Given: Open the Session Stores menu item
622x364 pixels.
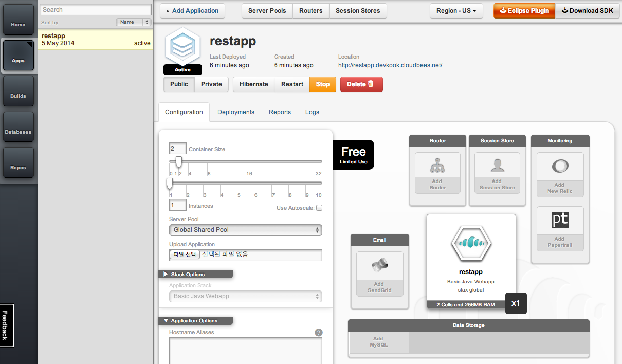Looking at the screenshot, I should coord(358,11).
